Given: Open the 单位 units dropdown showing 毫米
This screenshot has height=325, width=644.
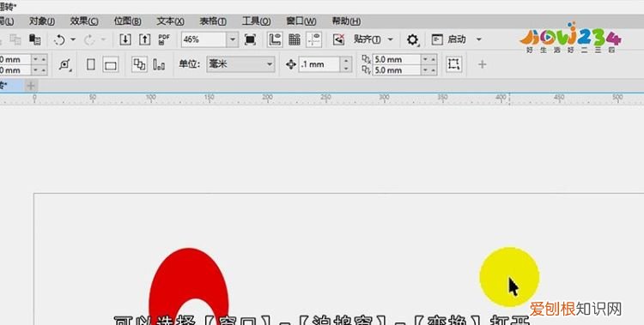Looking at the screenshot, I should (x=240, y=64).
